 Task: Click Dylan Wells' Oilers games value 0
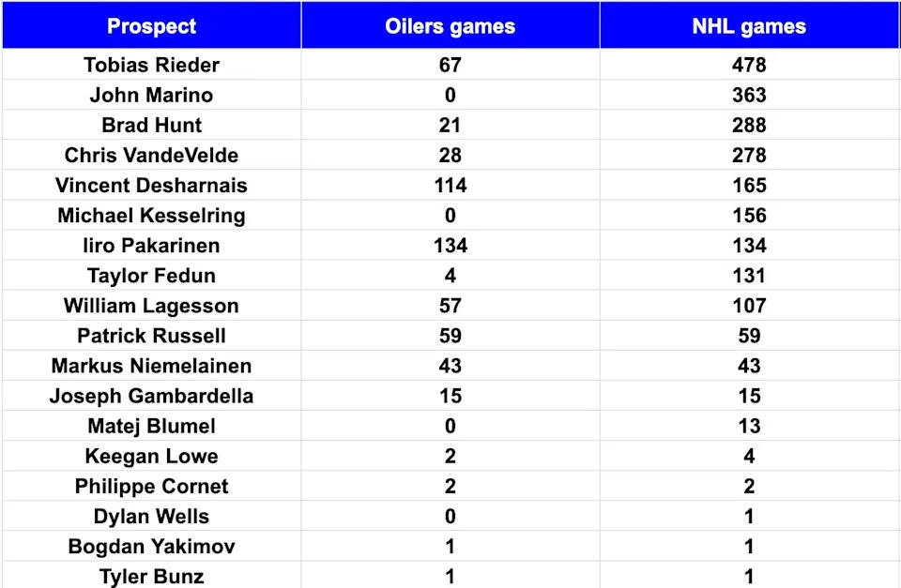tap(450, 516)
